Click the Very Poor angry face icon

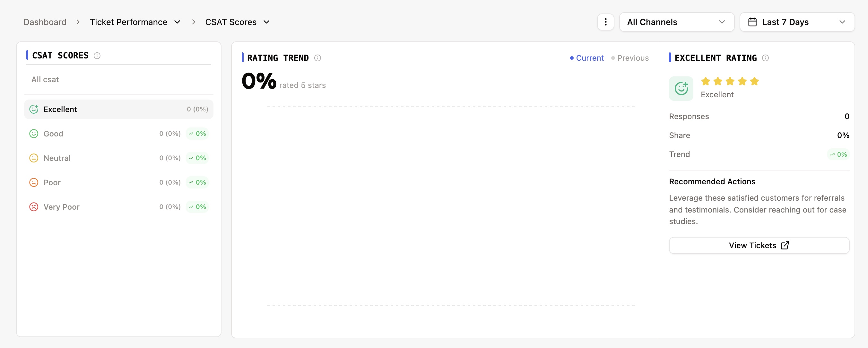pyautogui.click(x=34, y=206)
